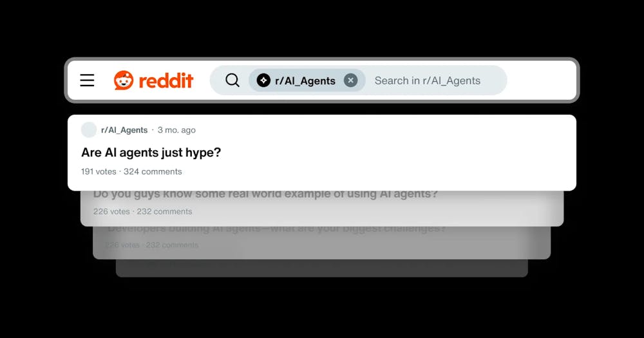Open the 324 comments link
Screen dimensions: 644x338
tap(153, 171)
